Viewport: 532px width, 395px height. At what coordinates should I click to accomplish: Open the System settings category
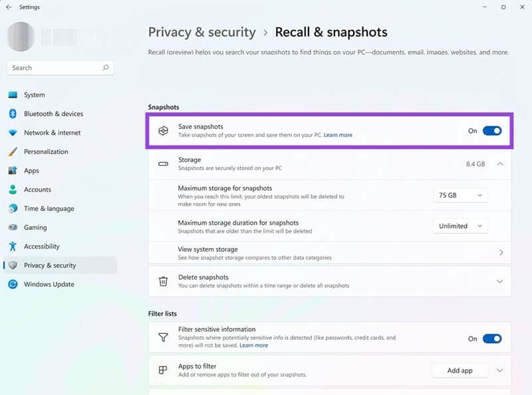click(x=60, y=94)
